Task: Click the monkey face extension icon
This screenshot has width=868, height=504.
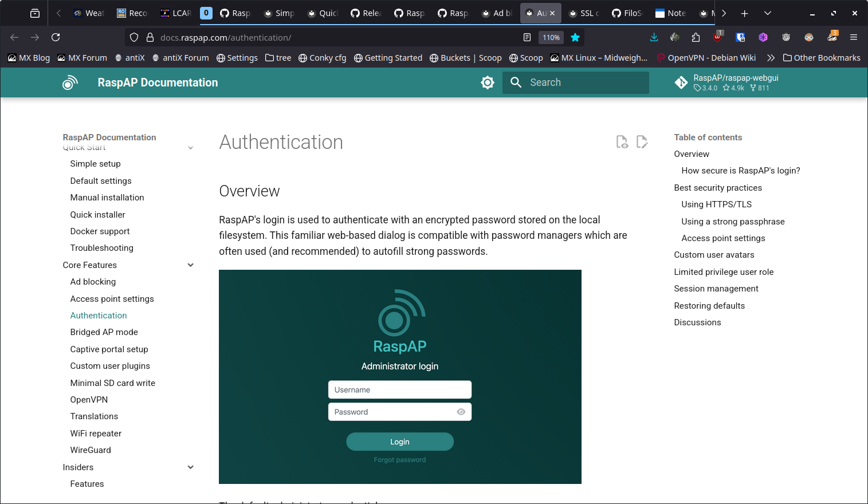Action: [x=786, y=37]
